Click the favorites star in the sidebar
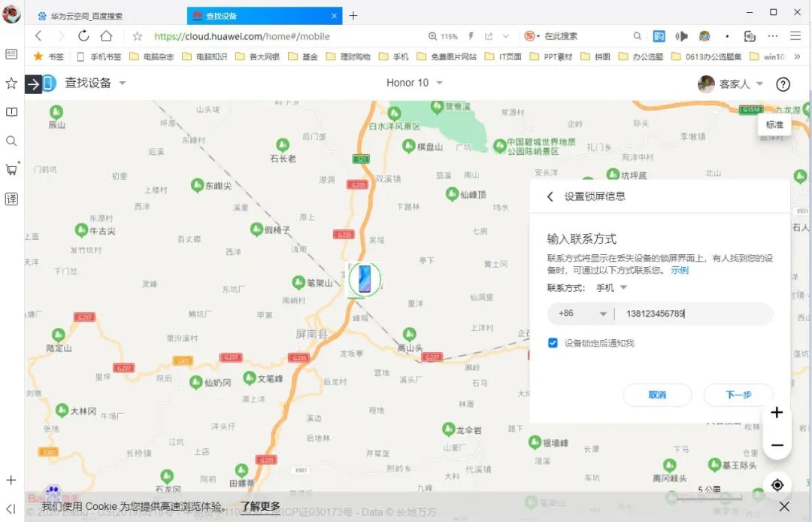 tap(11, 84)
